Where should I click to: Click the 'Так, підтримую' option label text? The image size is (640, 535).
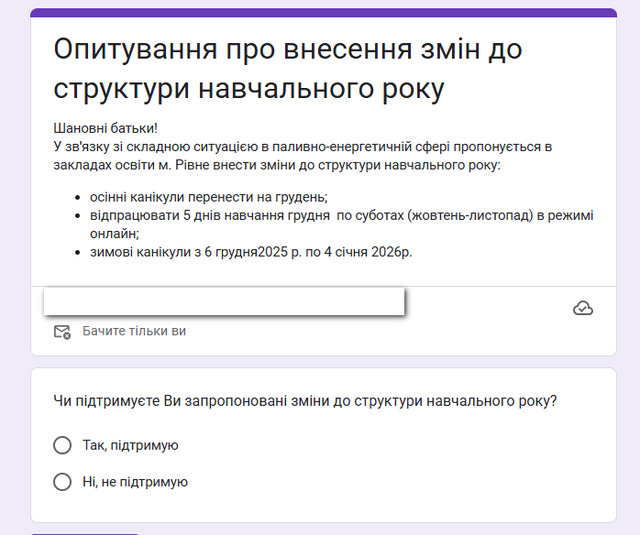coord(130,445)
